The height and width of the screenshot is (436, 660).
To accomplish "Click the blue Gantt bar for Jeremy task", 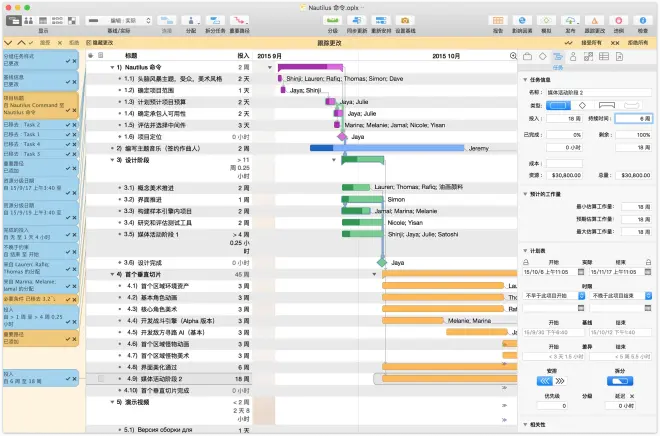I will pos(387,148).
